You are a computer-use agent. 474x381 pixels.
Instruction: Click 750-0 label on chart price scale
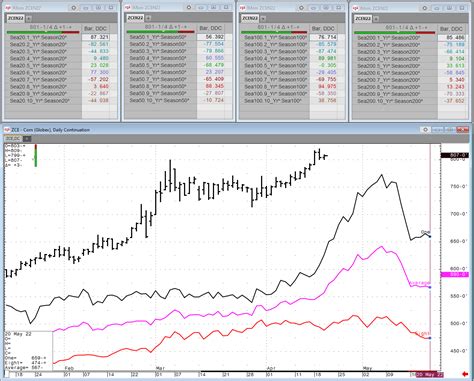(459, 186)
